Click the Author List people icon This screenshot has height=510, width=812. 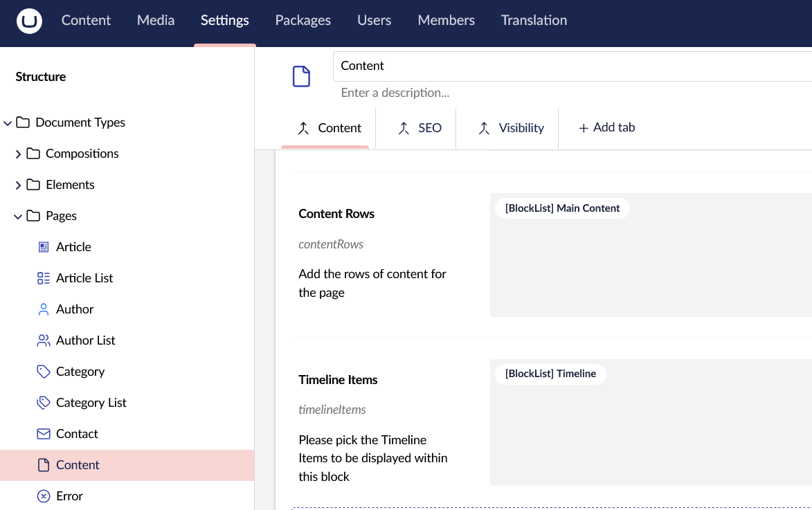click(x=43, y=340)
